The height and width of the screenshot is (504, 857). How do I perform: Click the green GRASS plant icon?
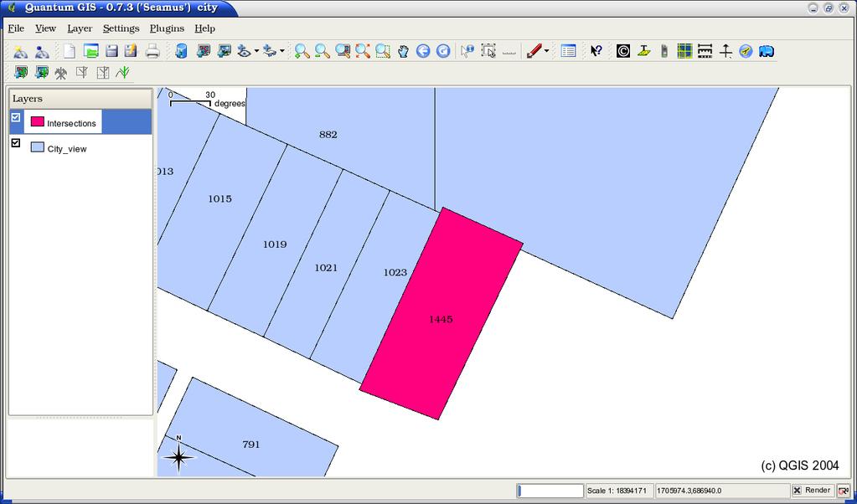pos(123,72)
